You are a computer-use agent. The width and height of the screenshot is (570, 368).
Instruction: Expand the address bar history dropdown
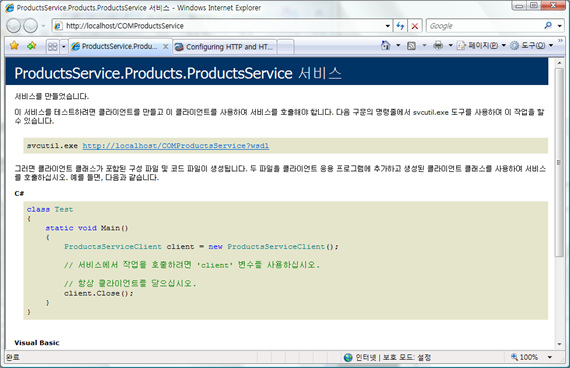388,26
